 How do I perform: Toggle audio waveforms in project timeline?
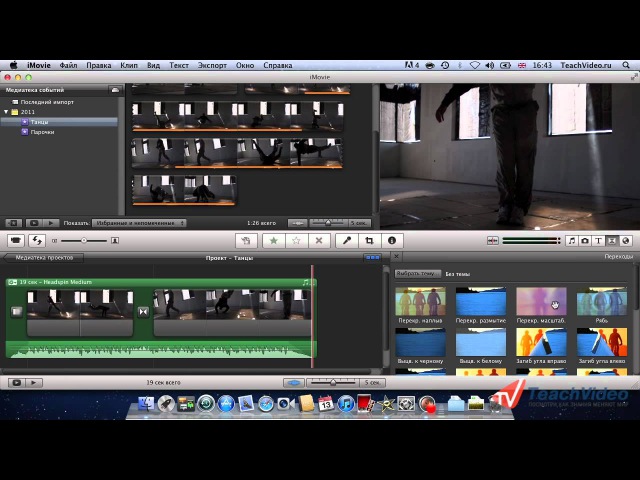tap(293, 382)
